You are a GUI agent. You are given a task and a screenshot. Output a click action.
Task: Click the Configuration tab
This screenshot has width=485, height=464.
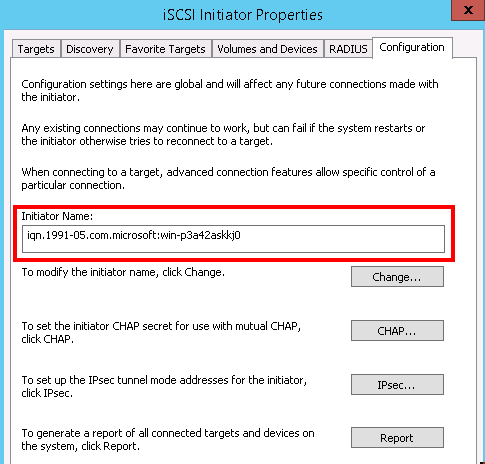[412, 47]
